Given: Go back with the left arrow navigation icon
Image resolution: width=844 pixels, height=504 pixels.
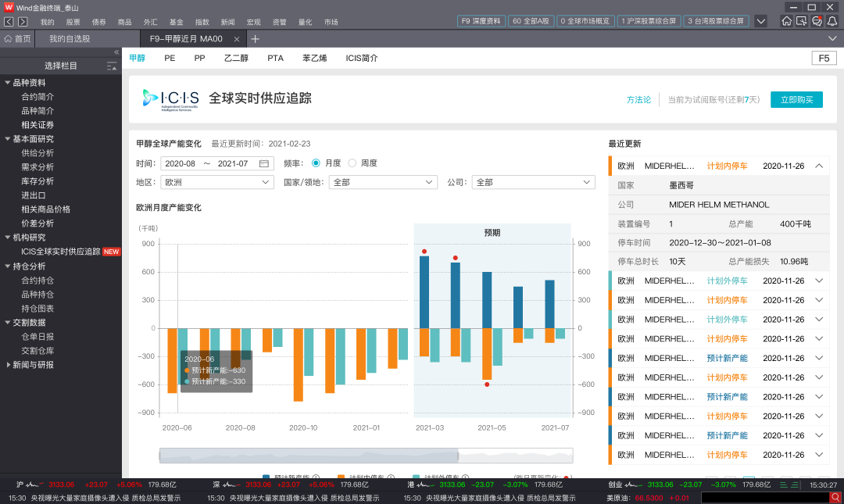Looking at the screenshot, I should click(x=9, y=22).
